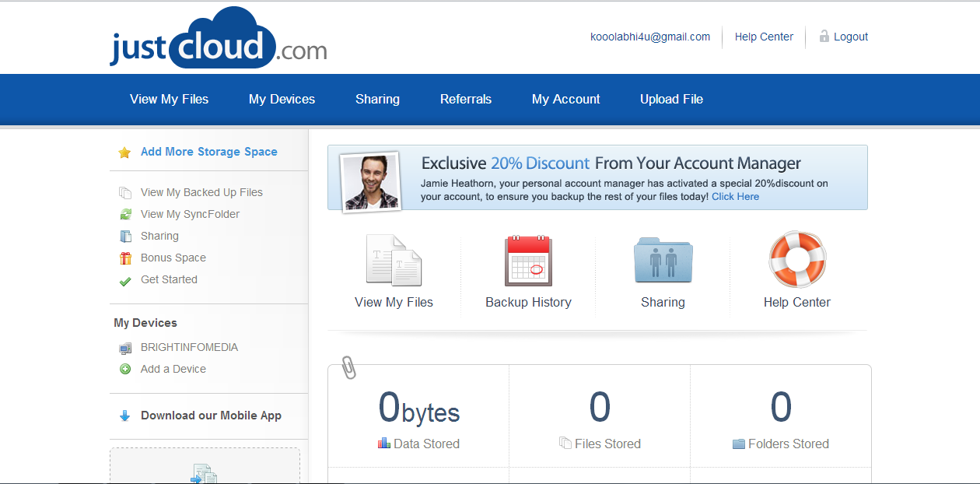Click Download our Mobile App link
This screenshot has height=484, width=980.
click(x=211, y=416)
